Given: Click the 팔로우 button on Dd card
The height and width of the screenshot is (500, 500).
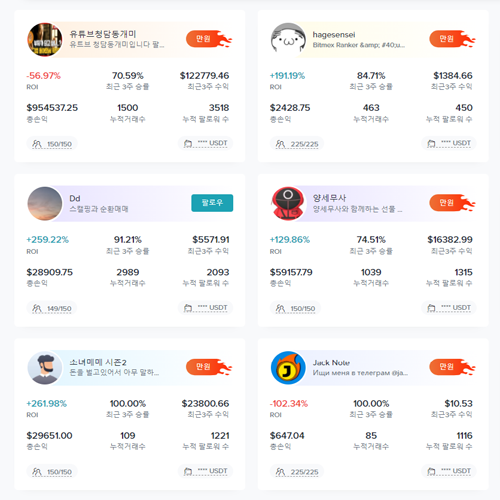Looking at the screenshot, I should [x=212, y=203].
